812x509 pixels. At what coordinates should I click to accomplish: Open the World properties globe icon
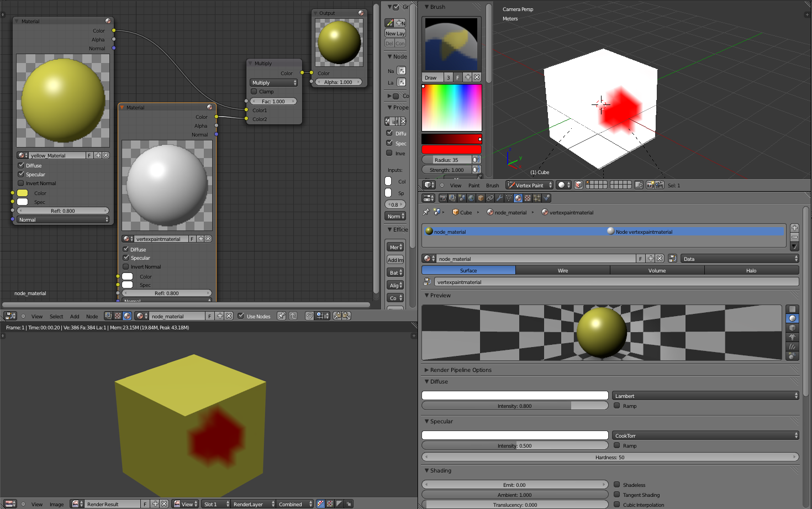click(471, 198)
